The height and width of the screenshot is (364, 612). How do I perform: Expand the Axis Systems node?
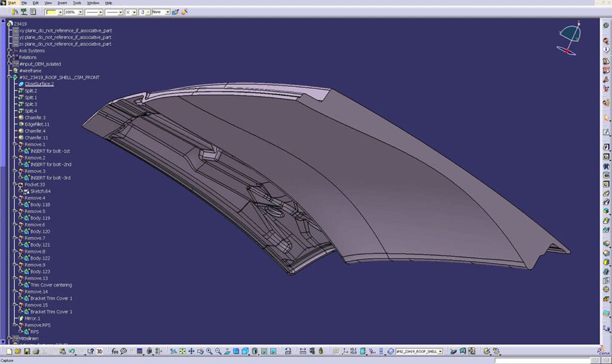[10, 50]
